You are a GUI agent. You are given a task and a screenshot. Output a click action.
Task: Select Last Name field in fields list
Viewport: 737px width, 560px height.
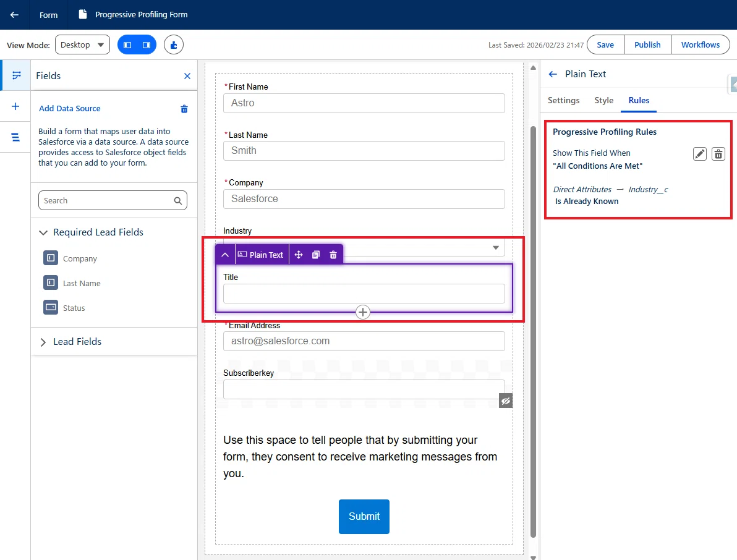[x=82, y=284]
